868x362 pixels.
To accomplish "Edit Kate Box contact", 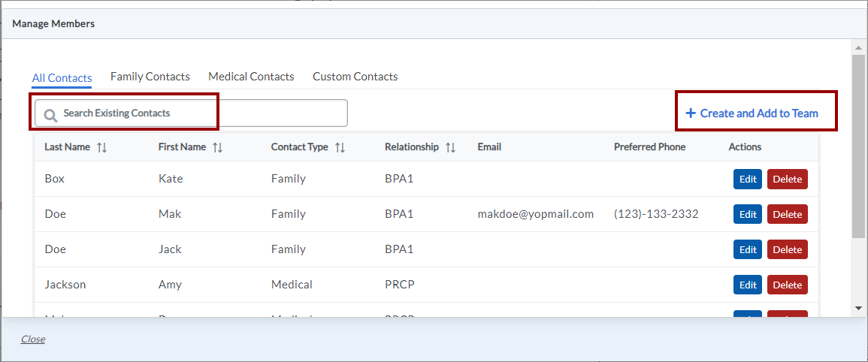I will point(748,179).
